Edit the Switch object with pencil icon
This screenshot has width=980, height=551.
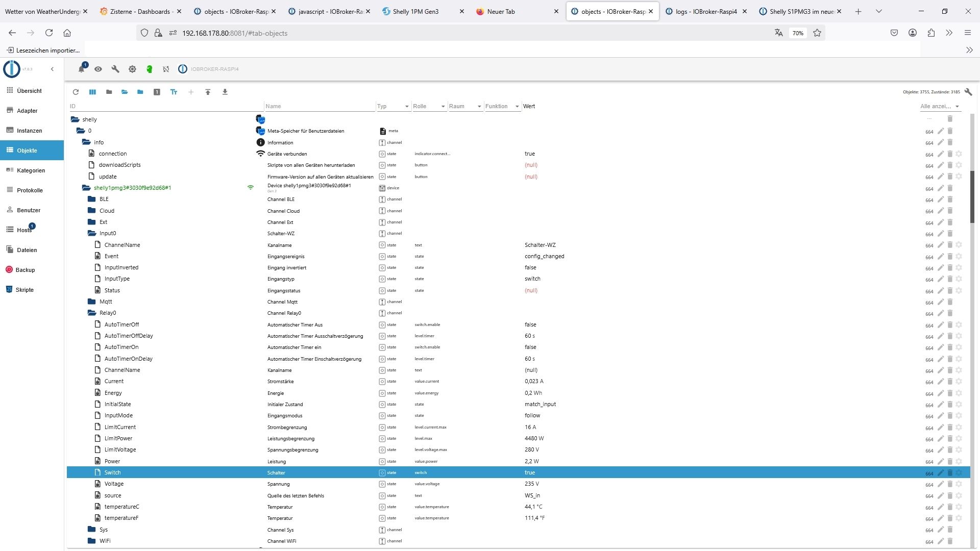click(x=940, y=472)
